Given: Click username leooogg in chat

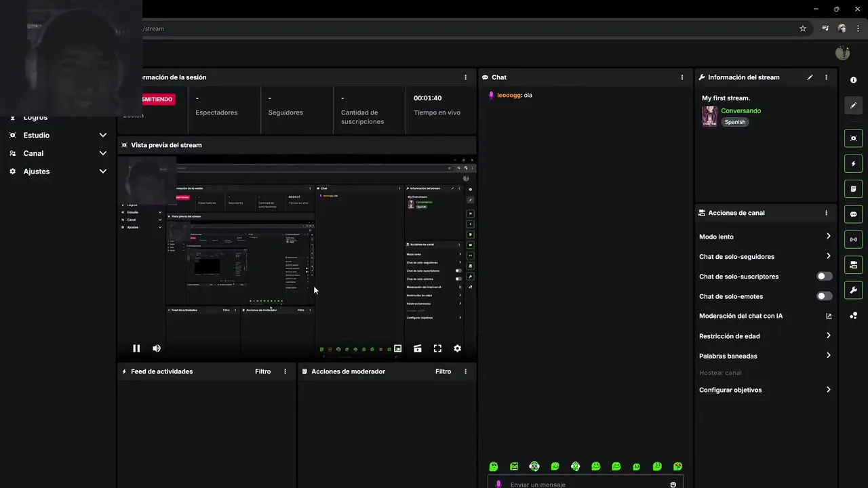Looking at the screenshot, I should pos(509,95).
